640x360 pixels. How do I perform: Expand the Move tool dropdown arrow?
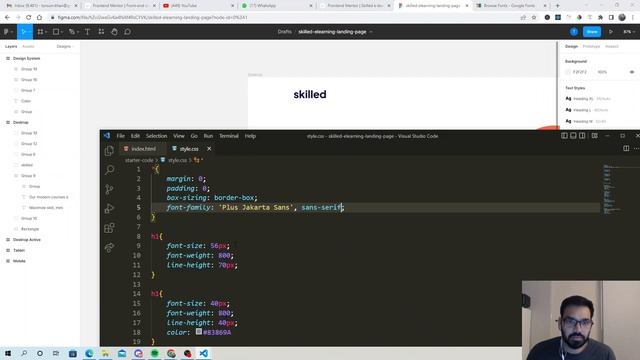click(30, 32)
